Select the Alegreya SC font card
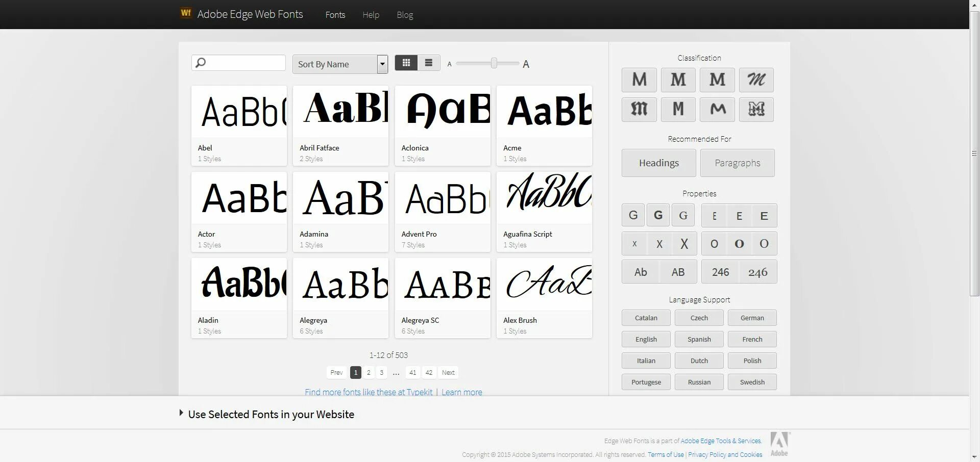 (443, 298)
